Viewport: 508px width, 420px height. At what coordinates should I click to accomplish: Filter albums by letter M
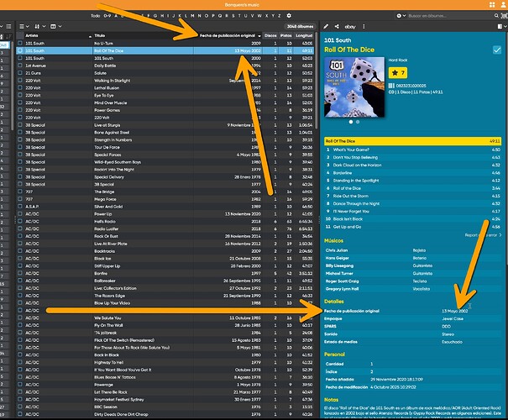[192, 16]
